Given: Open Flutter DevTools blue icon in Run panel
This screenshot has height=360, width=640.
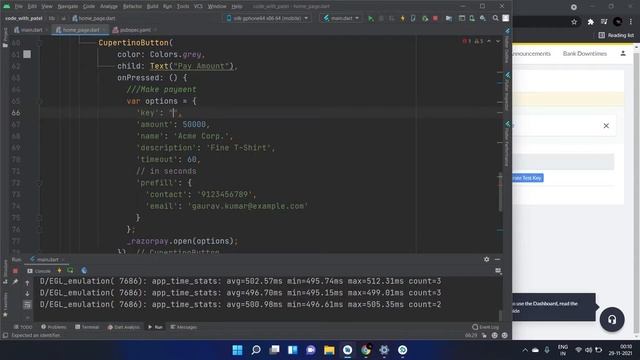Looking at the screenshot, I should [84, 271].
